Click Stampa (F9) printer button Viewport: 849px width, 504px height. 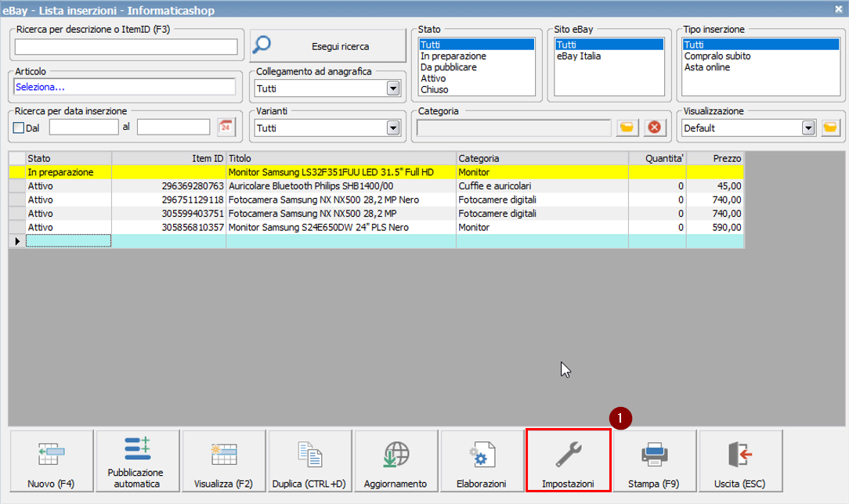(x=654, y=461)
